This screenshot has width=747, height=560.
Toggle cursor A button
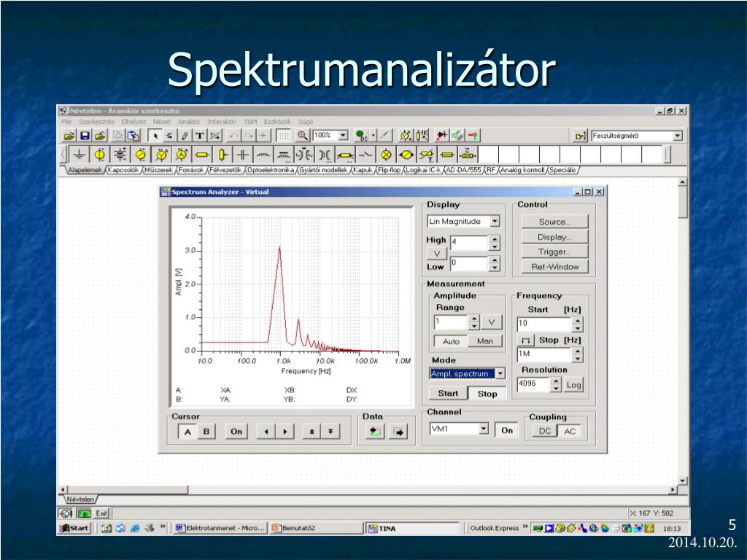pos(187,432)
